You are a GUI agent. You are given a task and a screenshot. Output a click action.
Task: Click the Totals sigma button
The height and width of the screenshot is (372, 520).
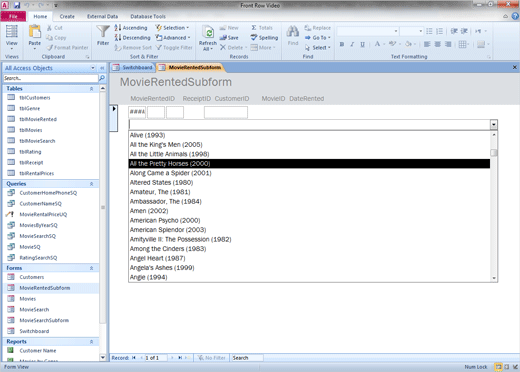pyautogui.click(x=262, y=28)
